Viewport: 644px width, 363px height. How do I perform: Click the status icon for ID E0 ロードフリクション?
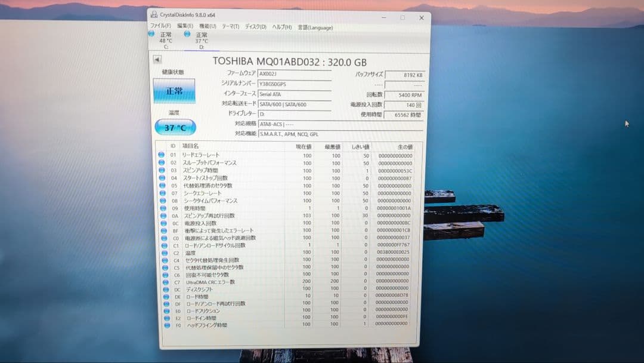[x=166, y=311]
